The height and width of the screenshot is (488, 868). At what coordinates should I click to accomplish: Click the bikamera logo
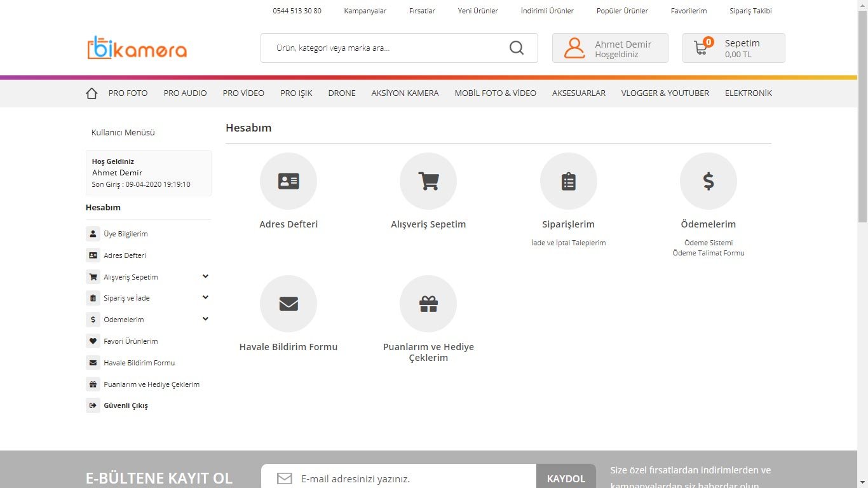point(137,48)
